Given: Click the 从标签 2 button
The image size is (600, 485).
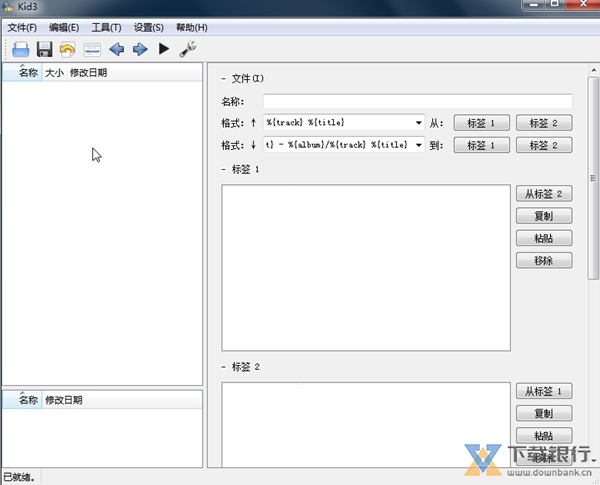Looking at the screenshot, I should coord(544,194).
